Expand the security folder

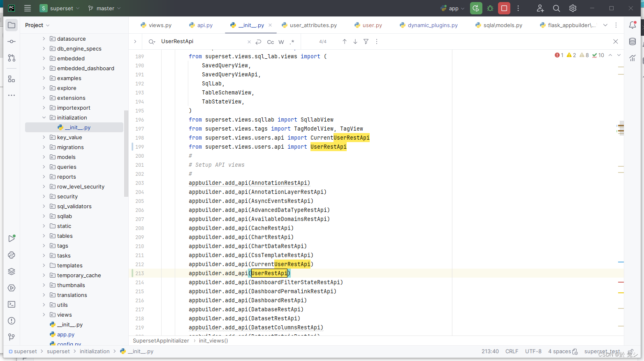(x=44, y=196)
